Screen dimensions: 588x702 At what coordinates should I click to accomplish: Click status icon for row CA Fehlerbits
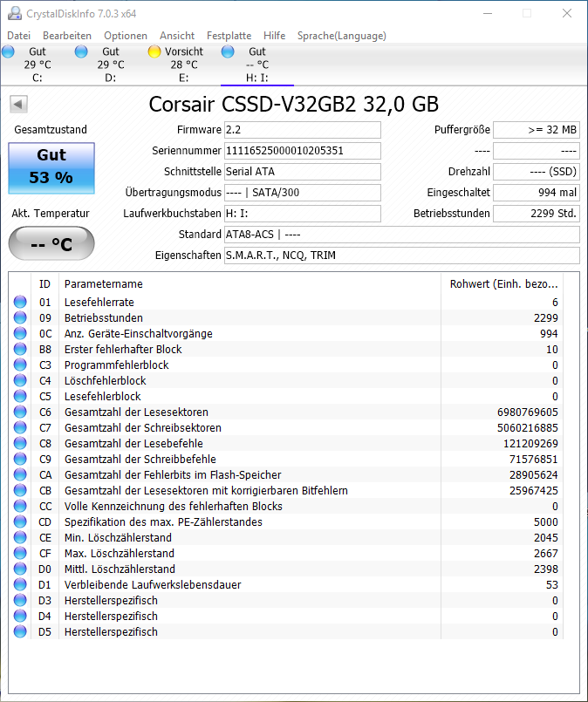point(20,474)
